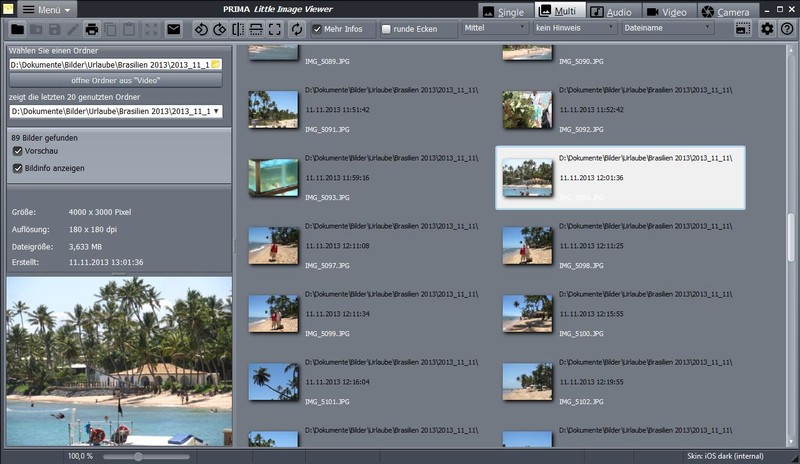Select thumbnail IMG_5097.JPG
The width and height of the screenshot is (800, 464).
(x=273, y=246)
